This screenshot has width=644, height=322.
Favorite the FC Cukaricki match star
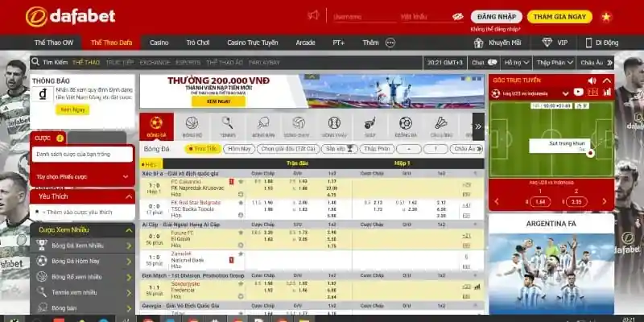pyautogui.click(x=241, y=181)
